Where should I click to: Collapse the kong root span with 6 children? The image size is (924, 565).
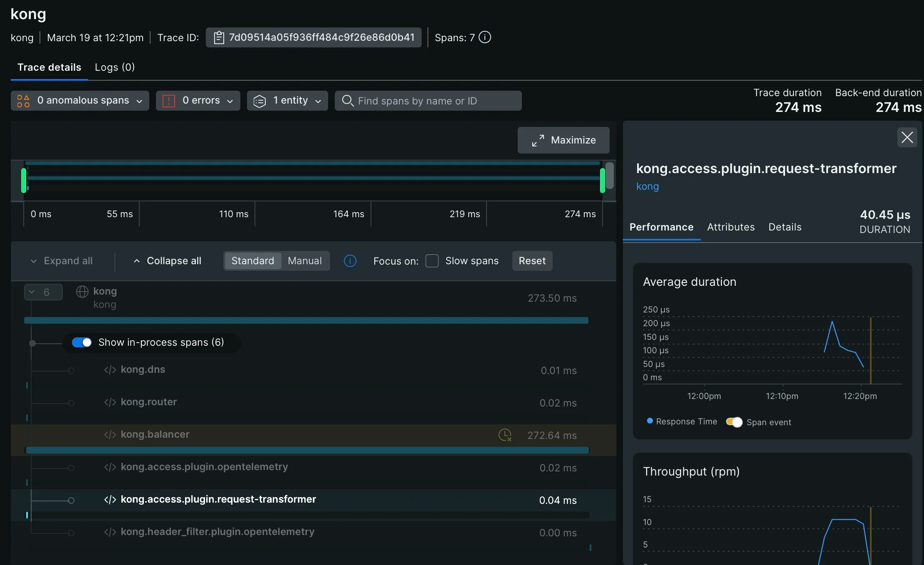click(43, 292)
